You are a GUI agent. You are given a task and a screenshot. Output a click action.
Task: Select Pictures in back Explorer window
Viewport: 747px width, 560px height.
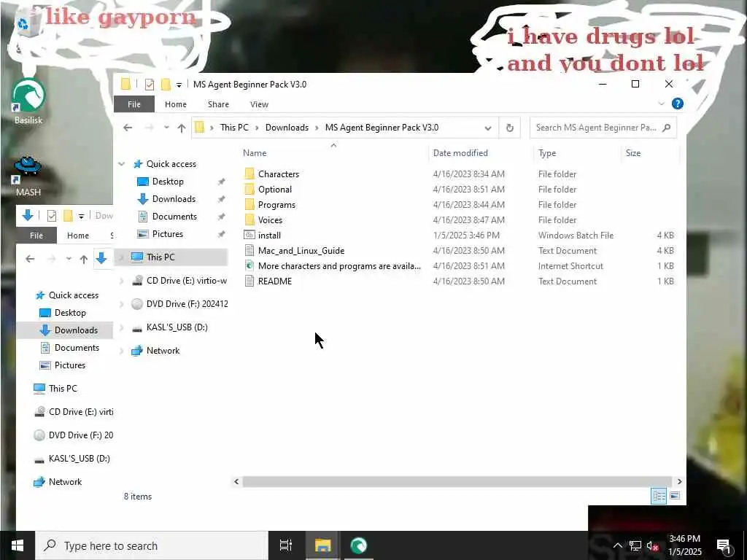click(x=69, y=366)
